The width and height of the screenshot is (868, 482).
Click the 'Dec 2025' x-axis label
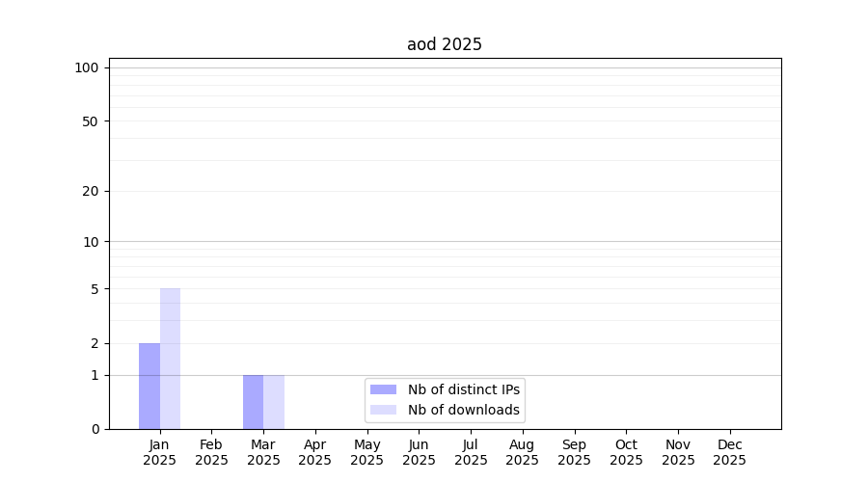click(730, 452)
